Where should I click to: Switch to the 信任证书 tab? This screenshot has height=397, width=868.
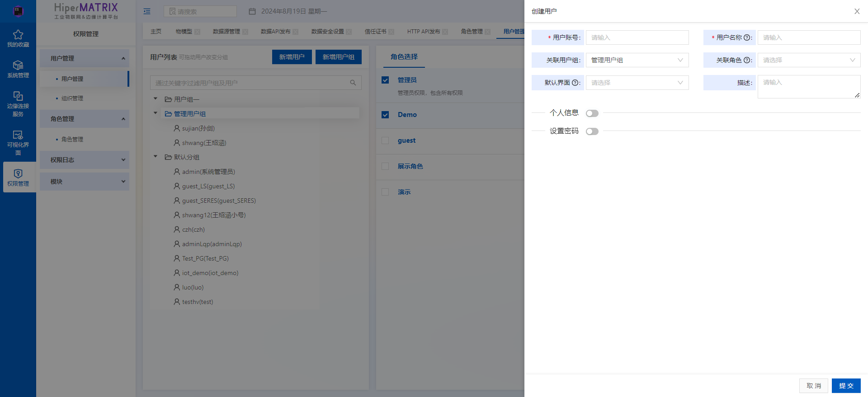coord(375,32)
